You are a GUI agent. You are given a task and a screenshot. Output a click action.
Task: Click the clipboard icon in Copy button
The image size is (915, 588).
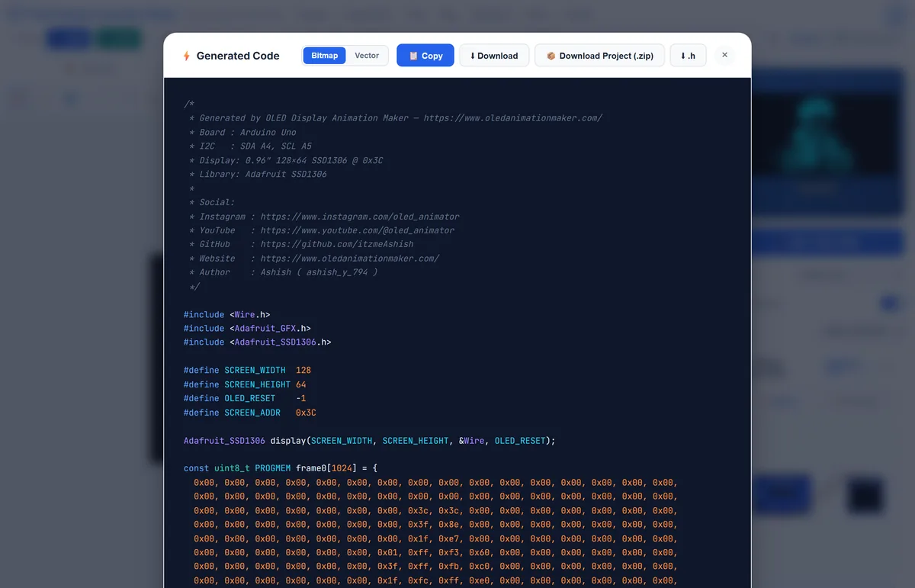click(413, 56)
